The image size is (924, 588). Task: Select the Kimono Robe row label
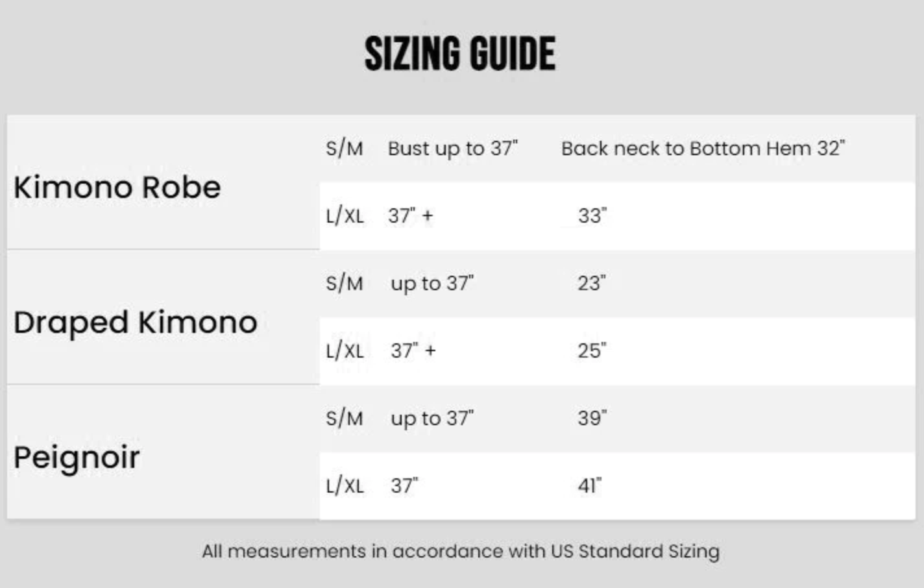tap(117, 188)
